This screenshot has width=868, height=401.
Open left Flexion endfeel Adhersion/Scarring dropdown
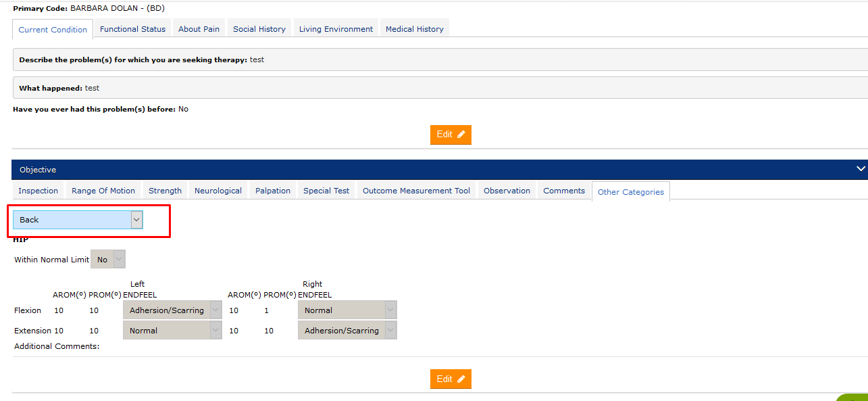coord(172,310)
